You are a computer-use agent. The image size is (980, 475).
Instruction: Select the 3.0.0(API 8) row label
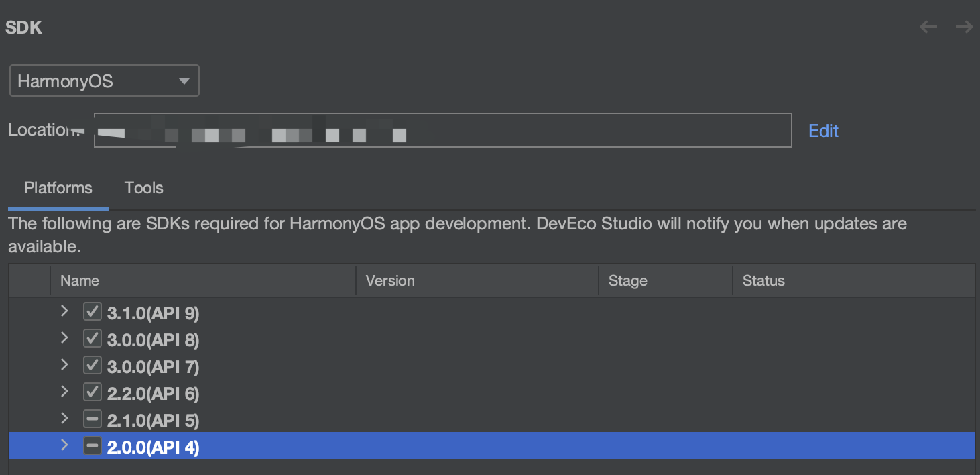point(154,340)
